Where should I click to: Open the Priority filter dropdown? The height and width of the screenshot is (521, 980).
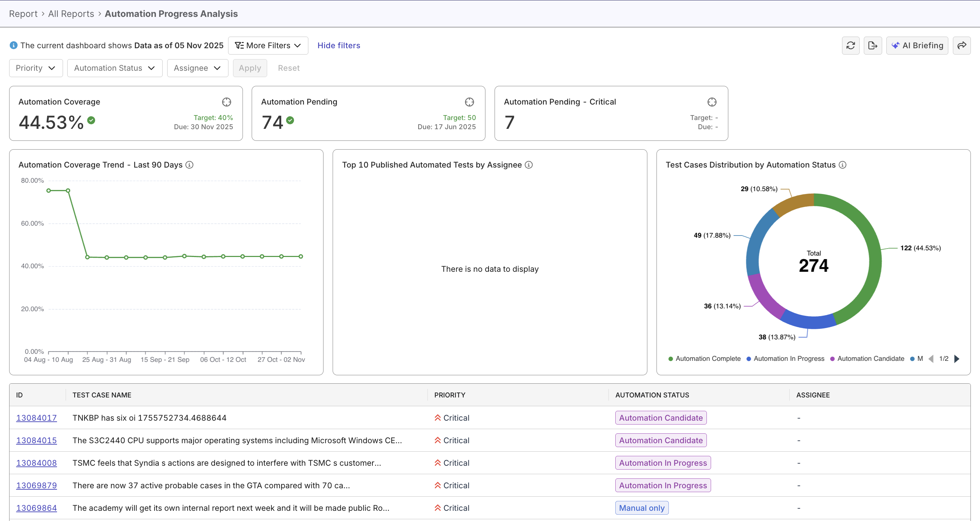coord(36,68)
